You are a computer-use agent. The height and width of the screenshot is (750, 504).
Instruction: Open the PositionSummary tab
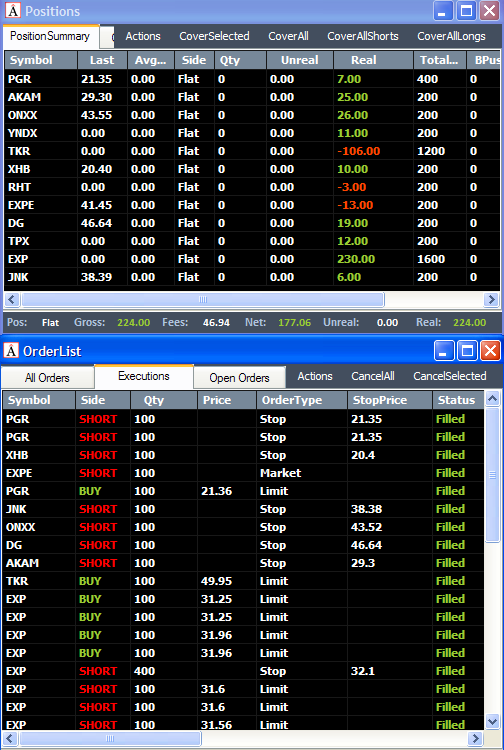[50, 36]
